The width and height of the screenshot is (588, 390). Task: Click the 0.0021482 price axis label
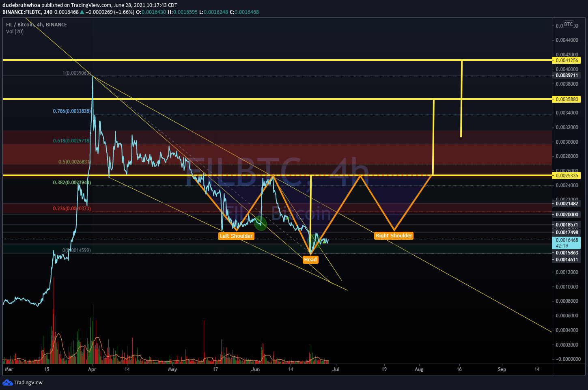coord(566,203)
